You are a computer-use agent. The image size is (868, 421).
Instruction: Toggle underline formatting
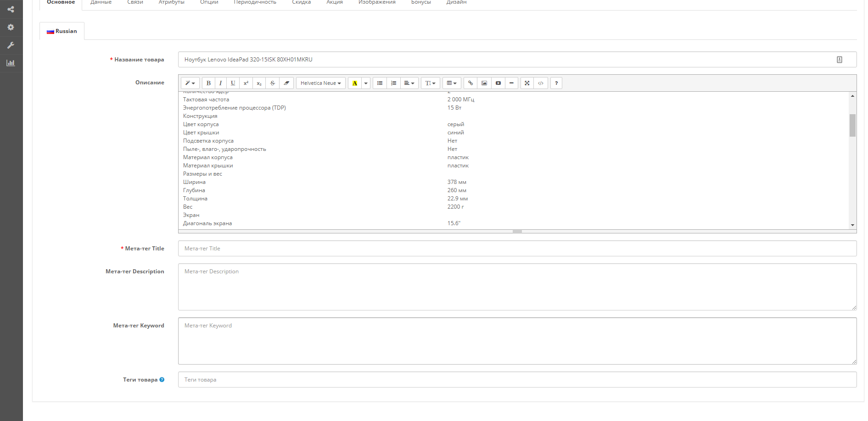(233, 83)
